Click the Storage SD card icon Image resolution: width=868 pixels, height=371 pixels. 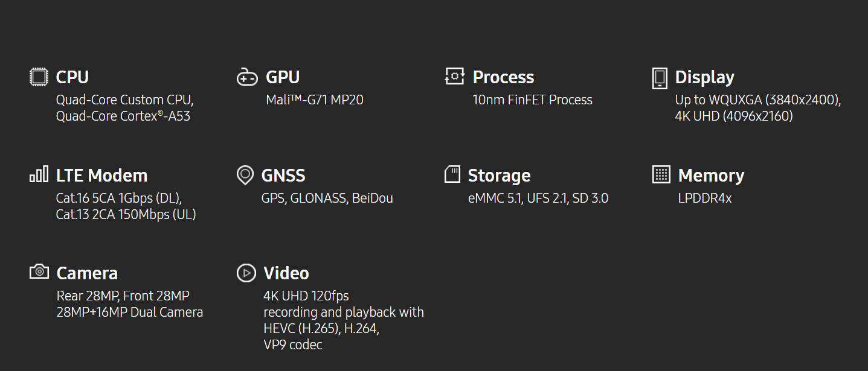452,174
